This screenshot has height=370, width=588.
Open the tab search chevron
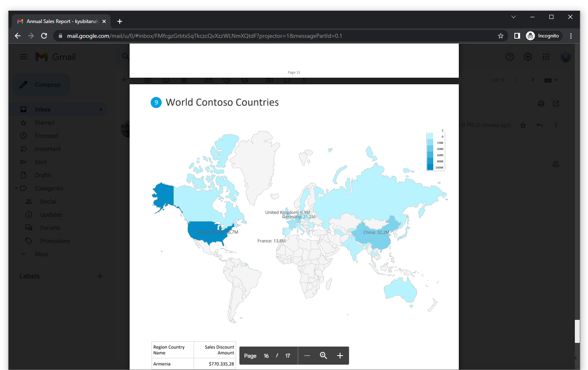514,17
